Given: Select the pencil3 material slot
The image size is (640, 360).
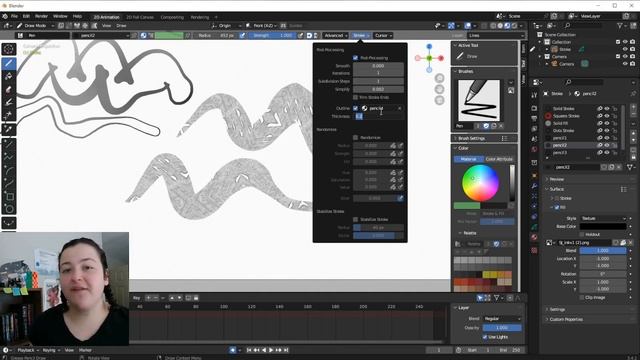Looking at the screenshot, I should [x=560, y=153].
